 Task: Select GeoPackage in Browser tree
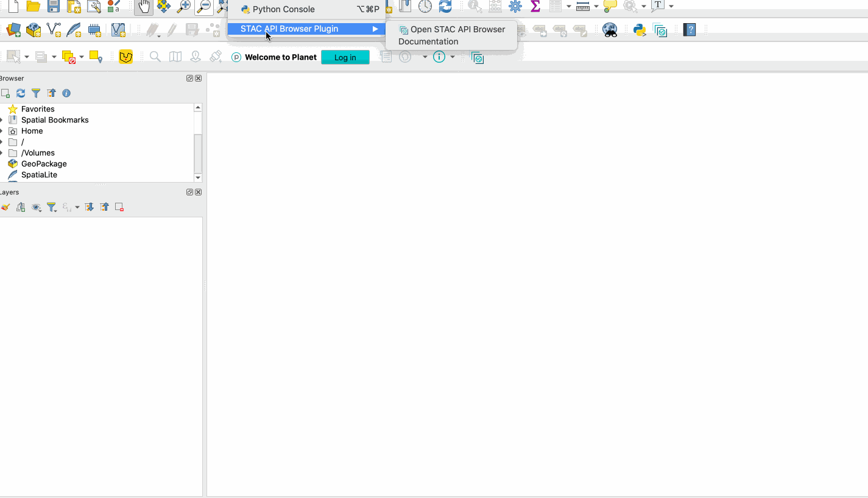pos(44,164)
